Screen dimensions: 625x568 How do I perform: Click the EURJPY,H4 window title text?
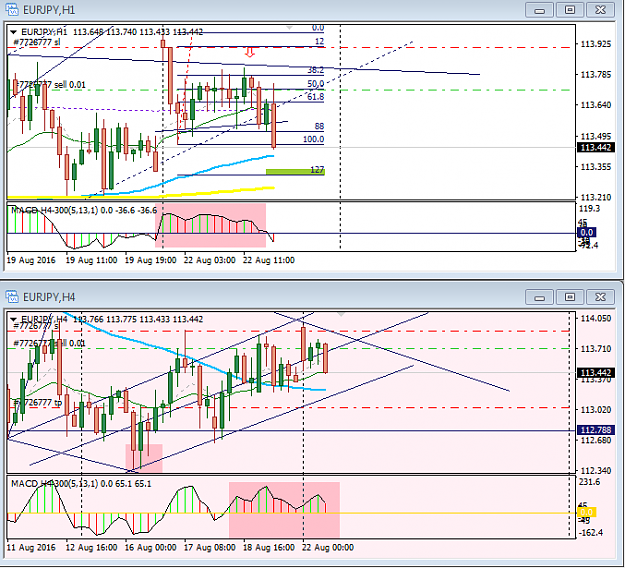click(x=49, y=297)
